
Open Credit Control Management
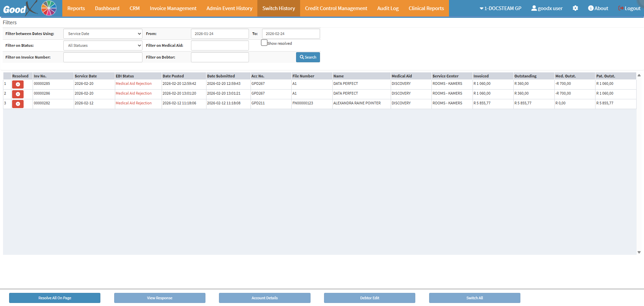click(x=336, y=8)
